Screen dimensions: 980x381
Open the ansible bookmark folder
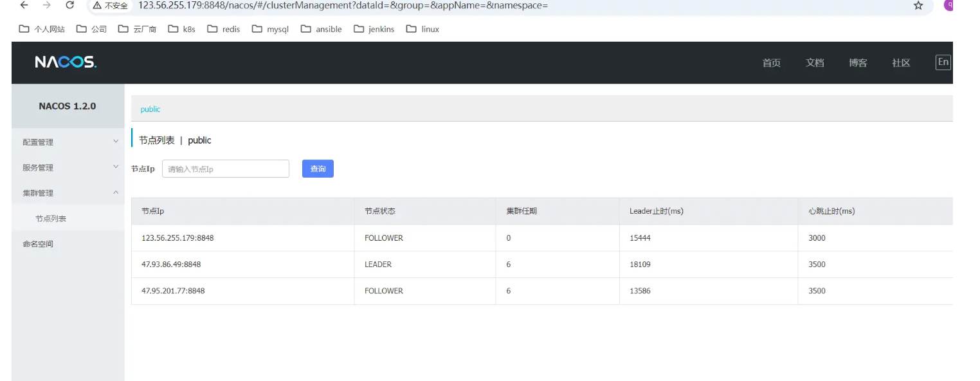pyautogui.click(x=321, y=29)
